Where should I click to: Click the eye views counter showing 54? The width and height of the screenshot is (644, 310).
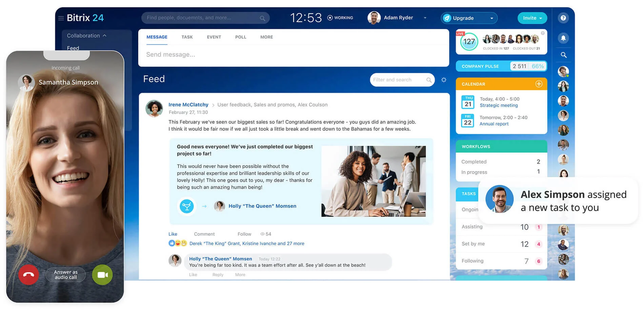[x=266, y=234]
